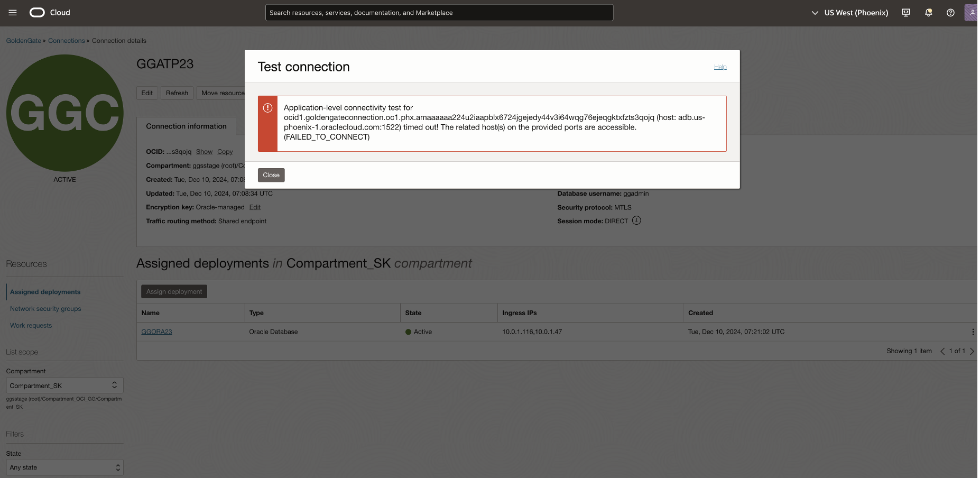Viewport: 980px width, 478px height.
Task: Open the help question mark icon
Action: tap(950, 13)
